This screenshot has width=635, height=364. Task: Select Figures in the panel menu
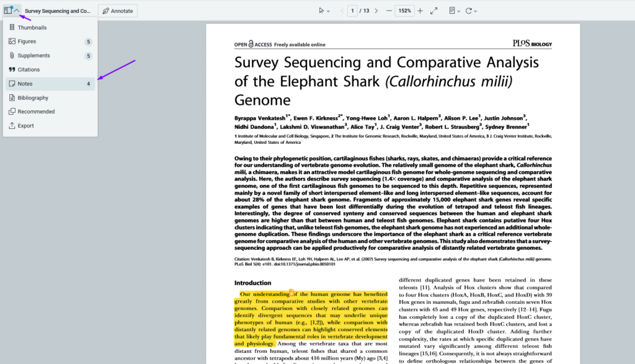27,42
